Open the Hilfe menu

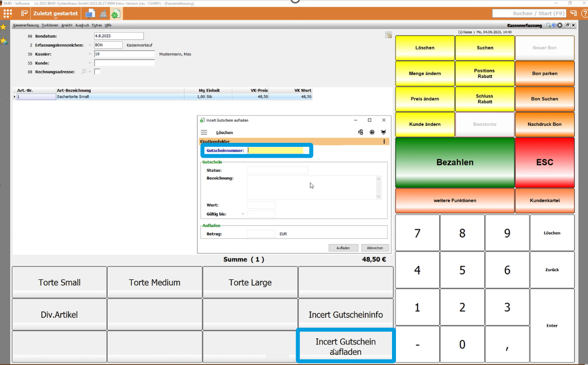(x=108, y=25)
